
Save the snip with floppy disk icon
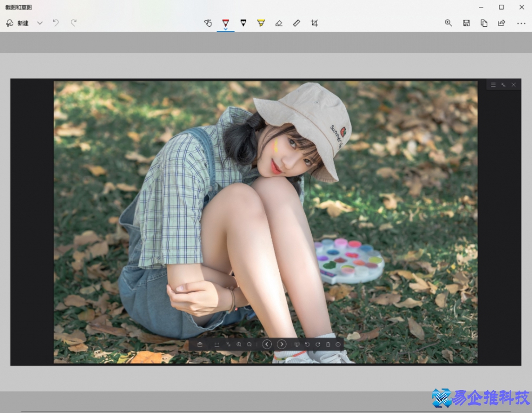point(466,23)
